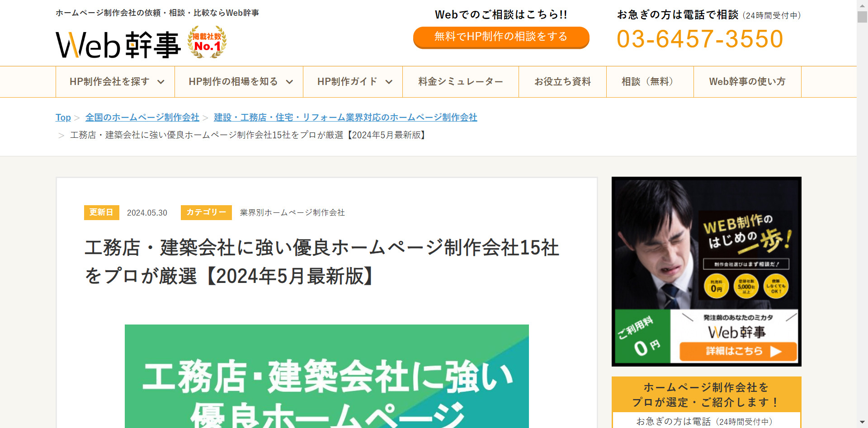This screenshot has height=428, width=868.
Task: Open the 建設・工務店・住宅・リフォーム業界 breadcrumb link
Action: [x=345, y=118]
